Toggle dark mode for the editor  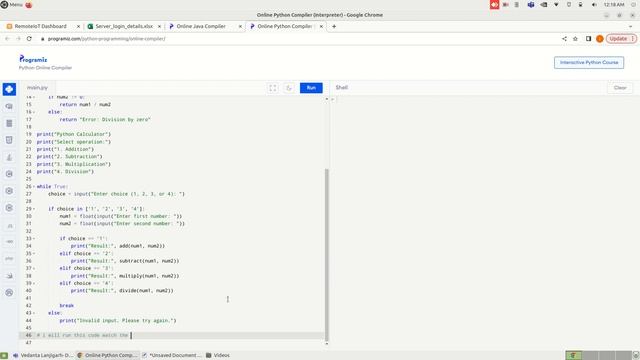[x=289, y=88]
